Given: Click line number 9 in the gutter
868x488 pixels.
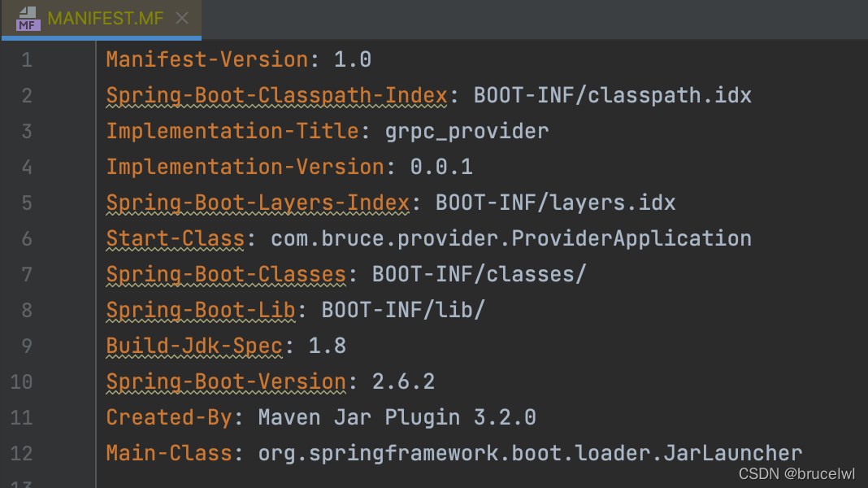Looking at the screenshot, I should click(x=27, y=346).
